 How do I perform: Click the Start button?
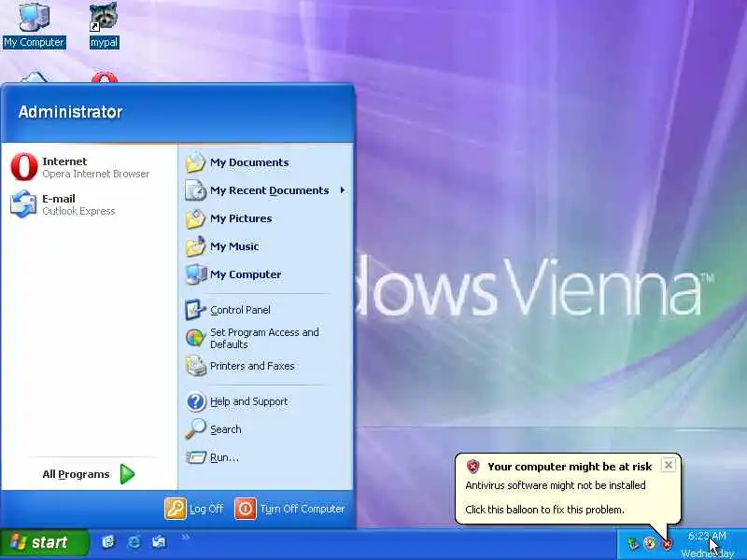coord(44,542)
